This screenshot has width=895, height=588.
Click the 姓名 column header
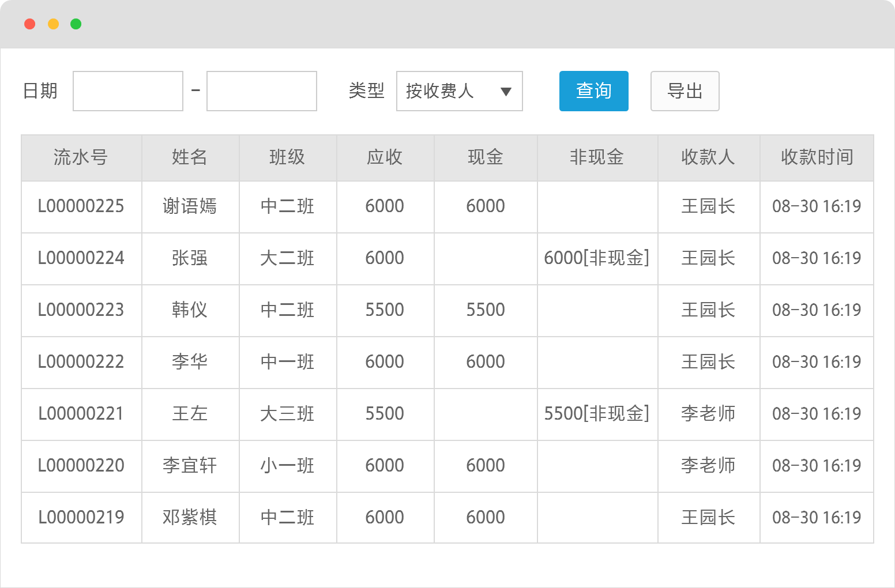[x=190, y=157]
